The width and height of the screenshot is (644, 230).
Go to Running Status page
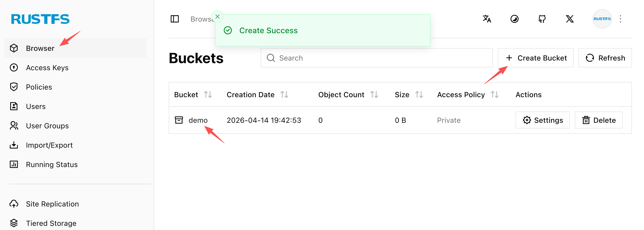pyautogui.click(x=52, y=164)
